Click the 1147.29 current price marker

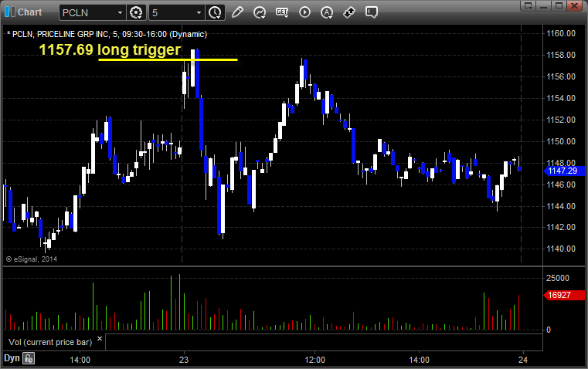point(563,171)
